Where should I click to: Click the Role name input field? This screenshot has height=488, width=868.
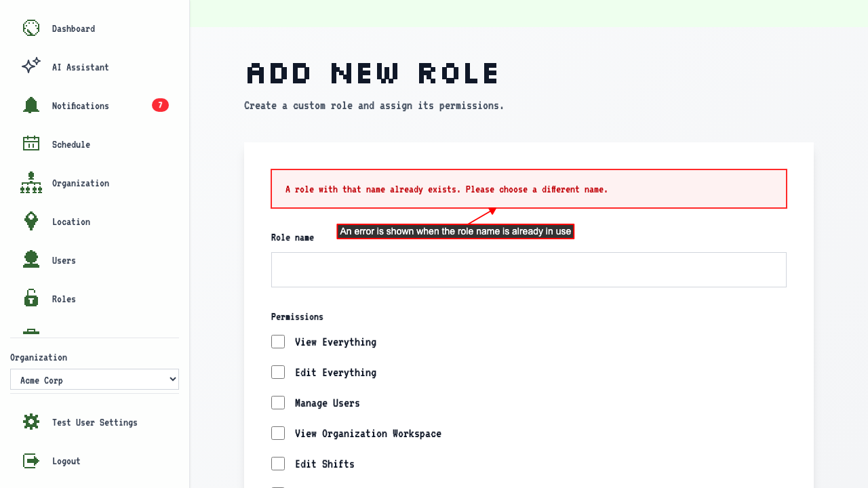[x=529, y=270]
